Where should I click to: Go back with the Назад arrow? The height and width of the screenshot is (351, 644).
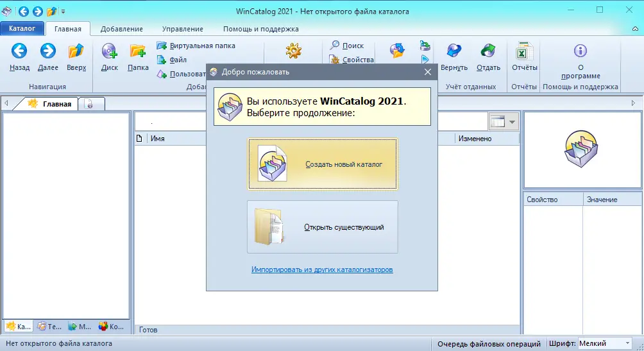coord(19,57)
